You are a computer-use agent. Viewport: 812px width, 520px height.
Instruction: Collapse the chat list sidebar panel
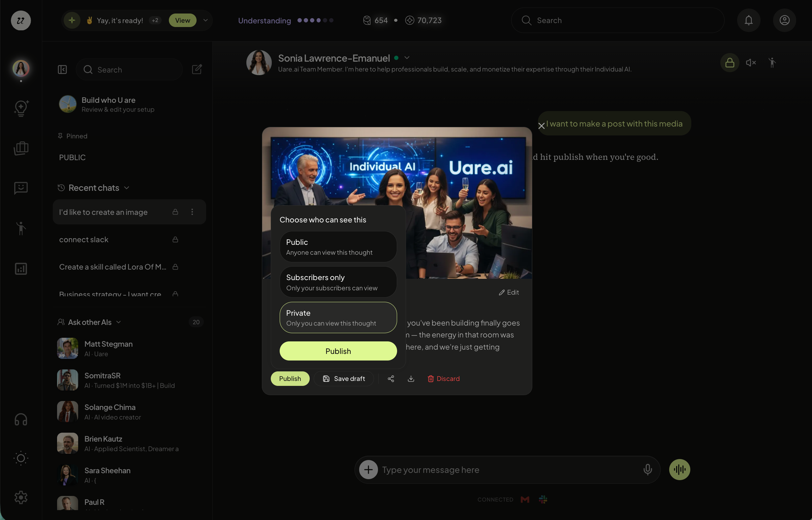click(x=63, y=70)
